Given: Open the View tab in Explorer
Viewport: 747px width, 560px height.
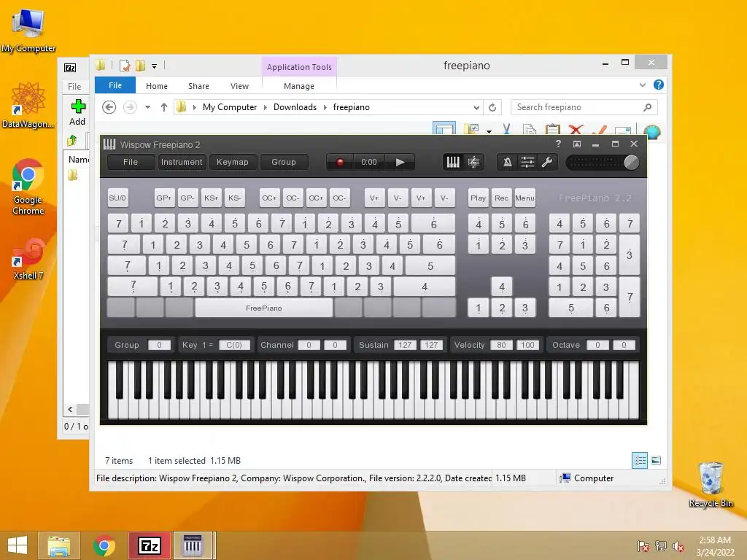Looking at the screenshot, I should point(239,86).
